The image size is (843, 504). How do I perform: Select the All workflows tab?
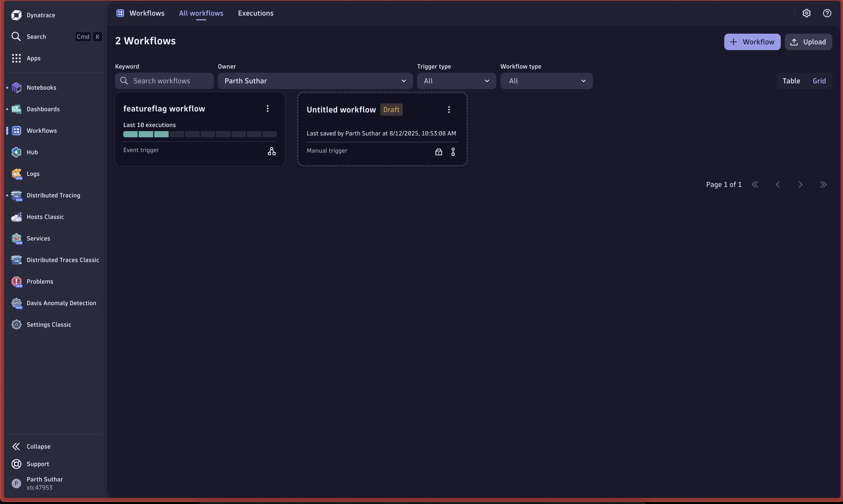coord(201,13)
